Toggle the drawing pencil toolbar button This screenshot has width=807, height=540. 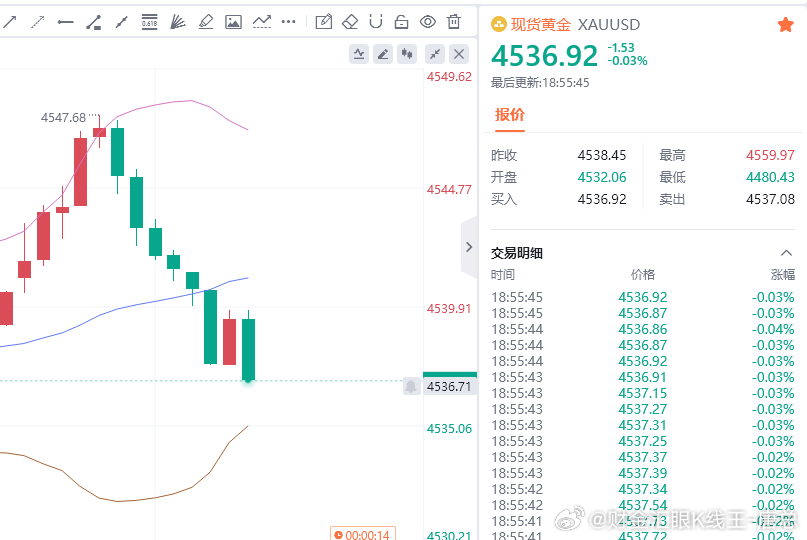click(x=383, y=54)
